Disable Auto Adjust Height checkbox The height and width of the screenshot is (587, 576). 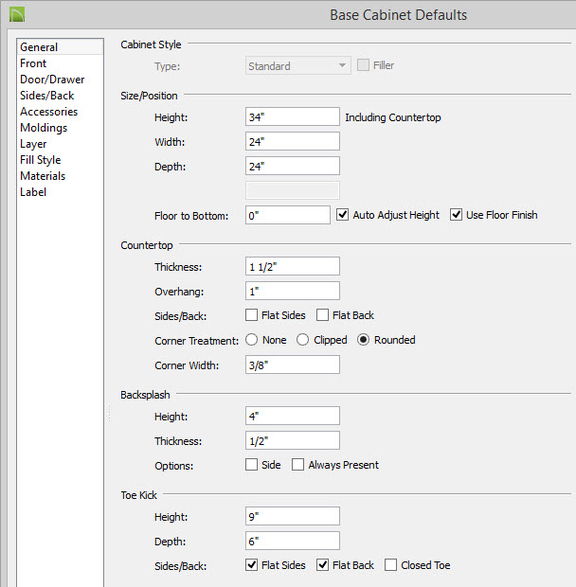coord(342,215)
